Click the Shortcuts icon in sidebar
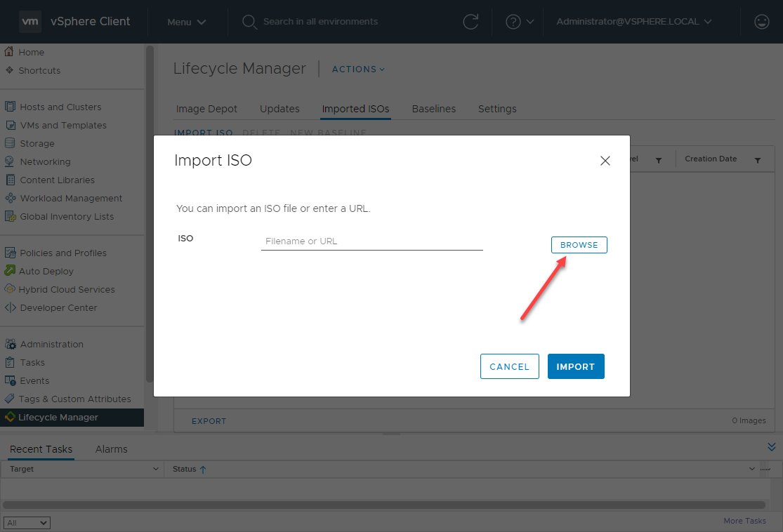783x532 pixels. 10,70
